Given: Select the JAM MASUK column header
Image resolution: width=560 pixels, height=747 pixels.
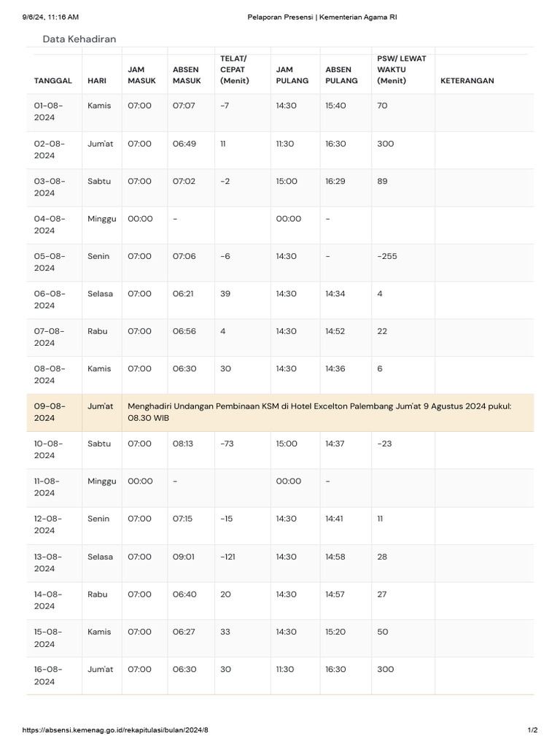Looking at the screenshot, I should point(141,75).
